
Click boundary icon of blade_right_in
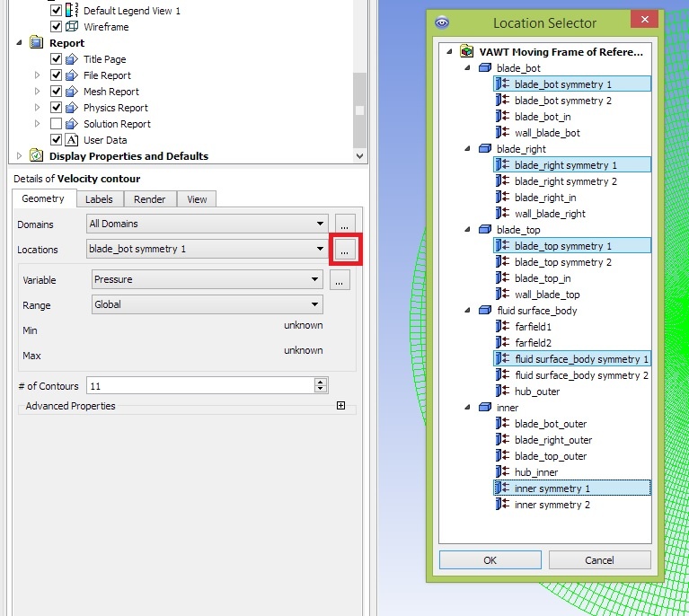502,197
